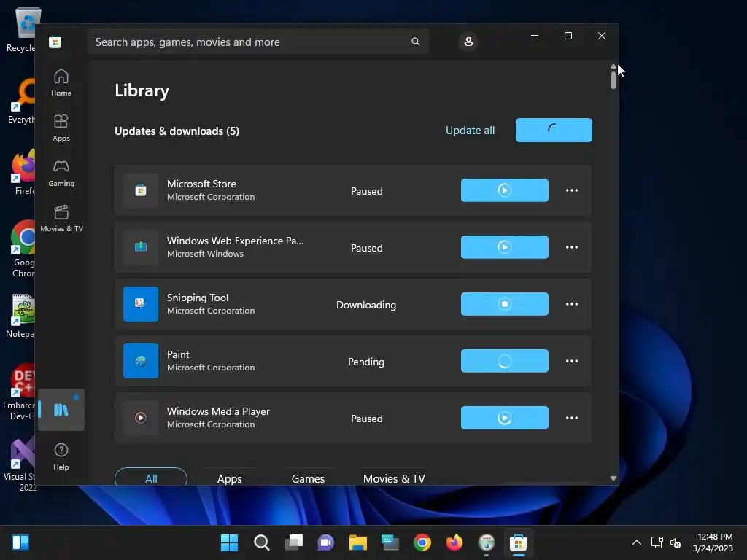The width and height of the screenshot is (747, 560).
Task: Click the Microsoft Store app icon in the list
Action: (141, 190)
